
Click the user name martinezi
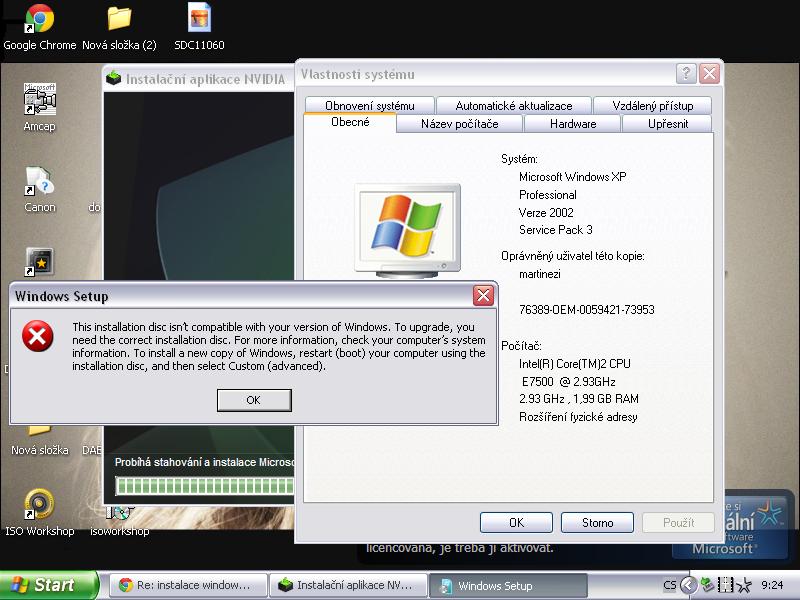(540, 274)
